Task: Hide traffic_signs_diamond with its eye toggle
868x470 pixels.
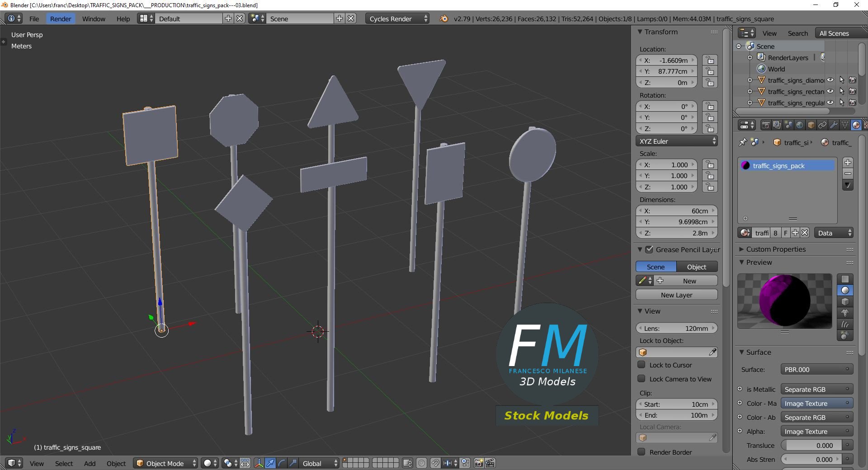Action: coord(831,80)
